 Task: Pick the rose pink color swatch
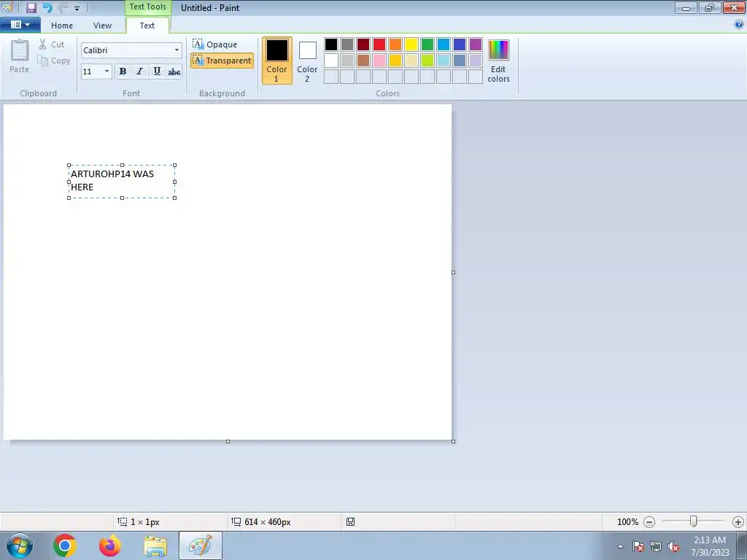(x=379, y=61)
